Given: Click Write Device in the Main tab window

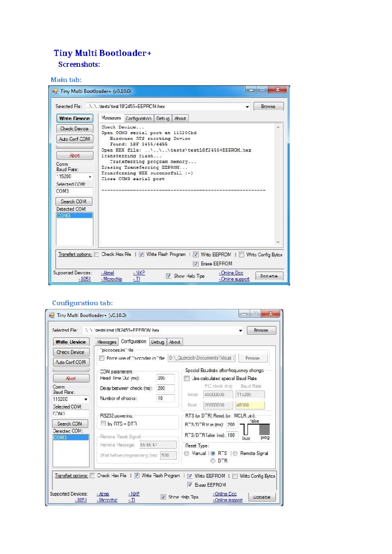Looking at the screenshot, I should point(74,118).
